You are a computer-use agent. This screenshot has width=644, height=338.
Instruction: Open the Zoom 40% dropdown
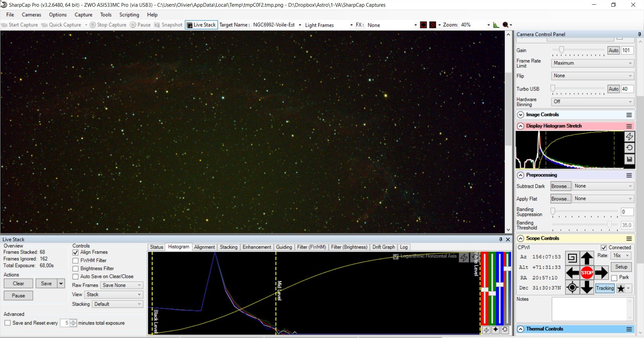click(488, 25)
